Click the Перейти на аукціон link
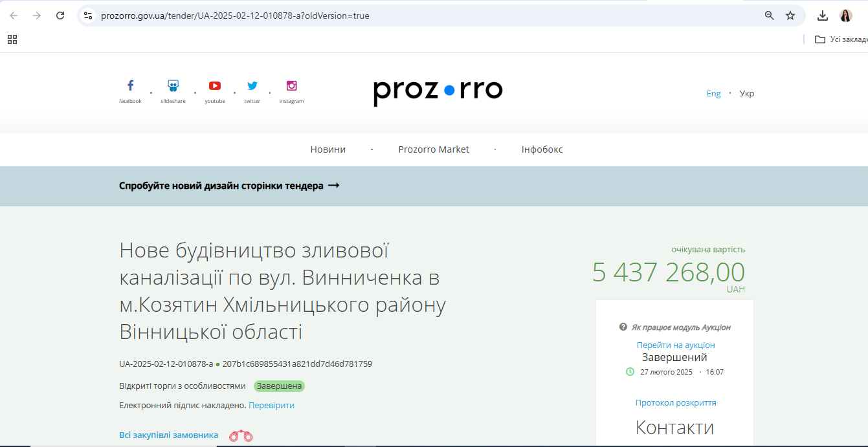Screen dimensions: 868x447 (x=676, y=345)
